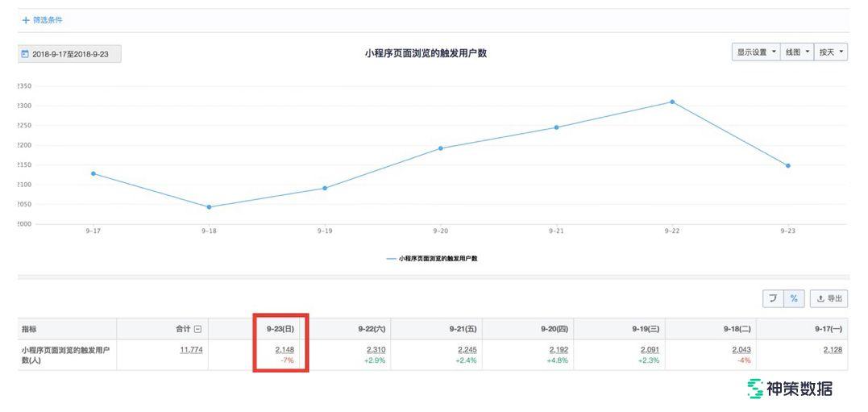Click the 导出 export button
Screen dimensions: 868x412
tap(829, 299)
